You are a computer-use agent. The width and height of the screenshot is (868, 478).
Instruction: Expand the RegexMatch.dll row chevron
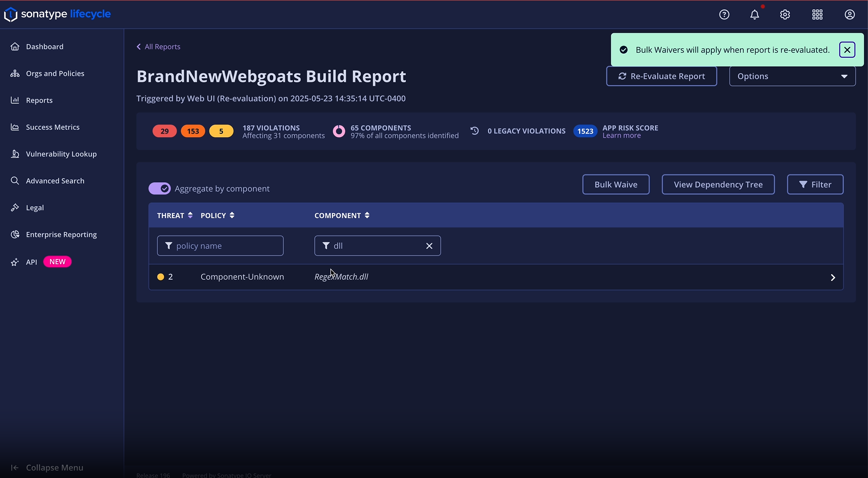(x=832, y=278)
